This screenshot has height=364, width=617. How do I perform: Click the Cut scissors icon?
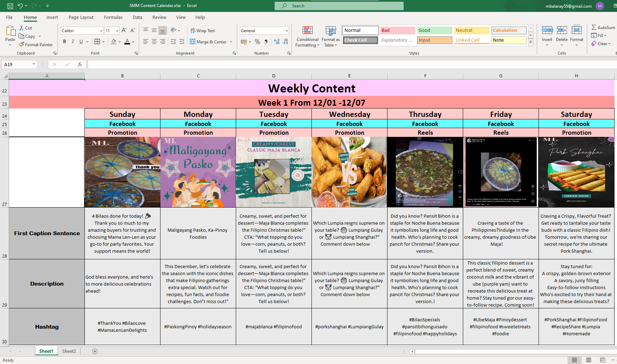point(21,28)
